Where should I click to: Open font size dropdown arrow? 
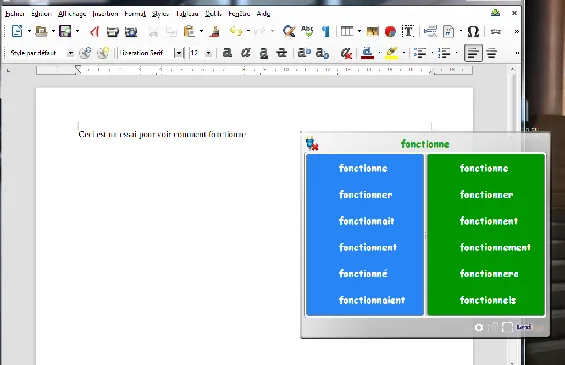point(208,53)
